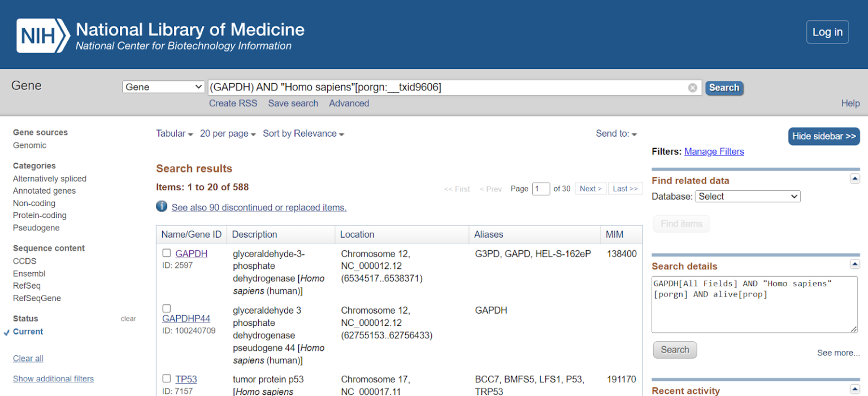Screen dimensions: 868x396
Task: Filter results by Protein-coding category
Action: tap(40, 215)
